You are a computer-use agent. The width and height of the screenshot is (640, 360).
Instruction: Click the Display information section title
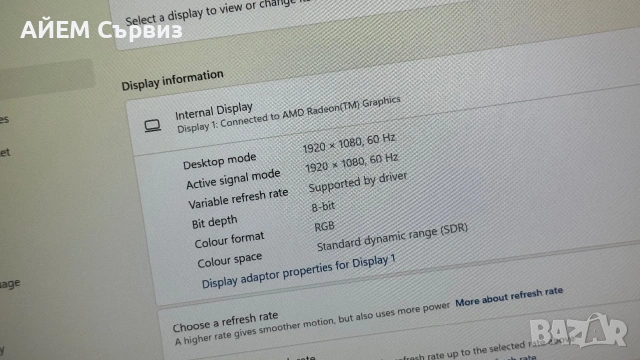coord(172,80)
